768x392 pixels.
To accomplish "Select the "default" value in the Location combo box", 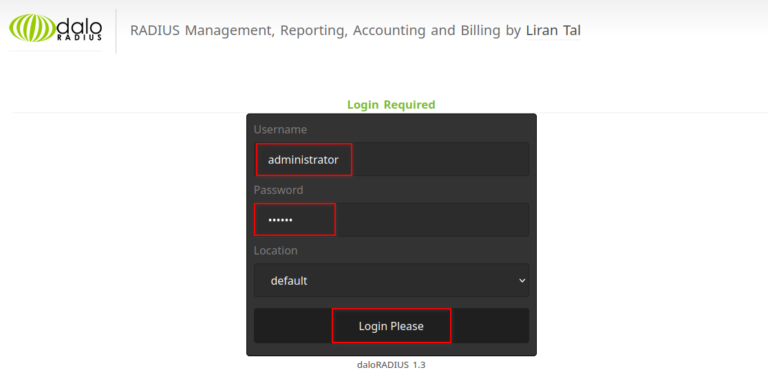I will tap(289, 281).
